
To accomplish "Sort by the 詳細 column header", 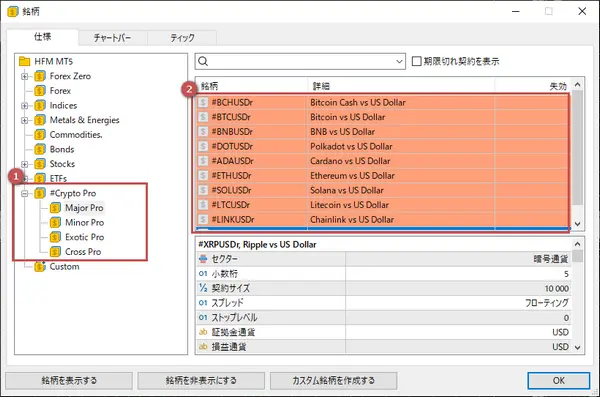I will click(x=401, y=86).
